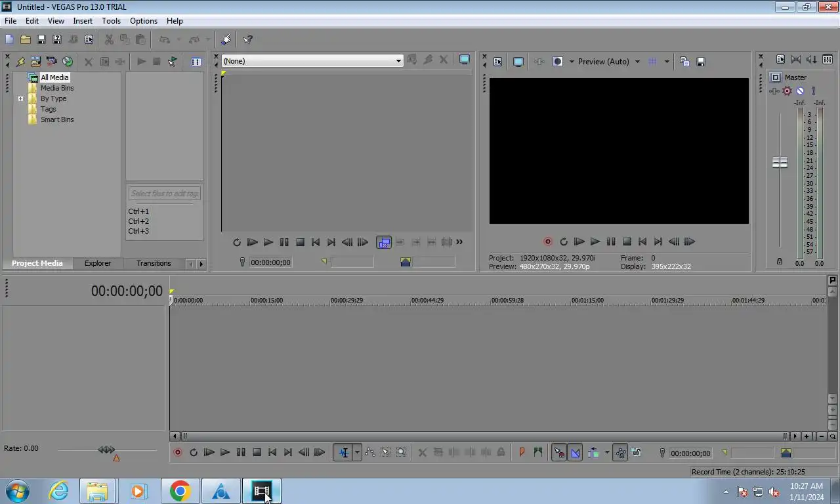
Task: Open Google Chrome from the taskbar
Action: pos(180,491)
